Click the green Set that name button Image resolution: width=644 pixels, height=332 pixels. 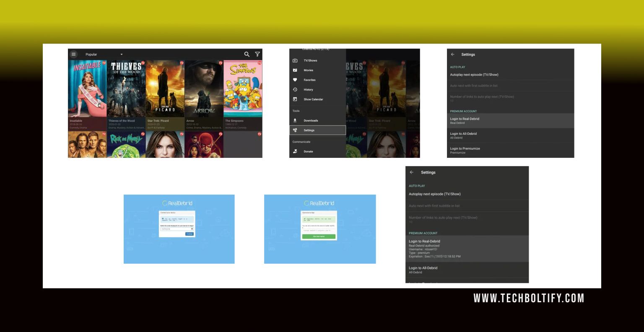319,237
